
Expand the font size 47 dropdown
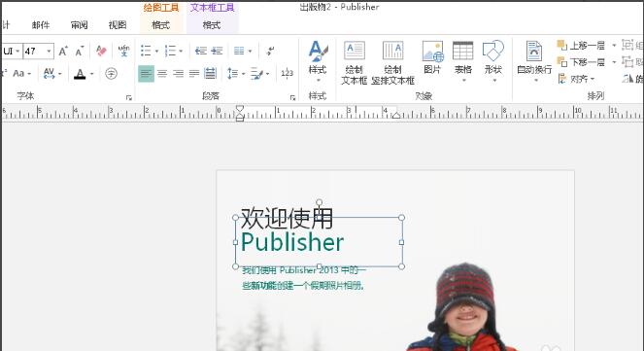click(x=49, y=51)
